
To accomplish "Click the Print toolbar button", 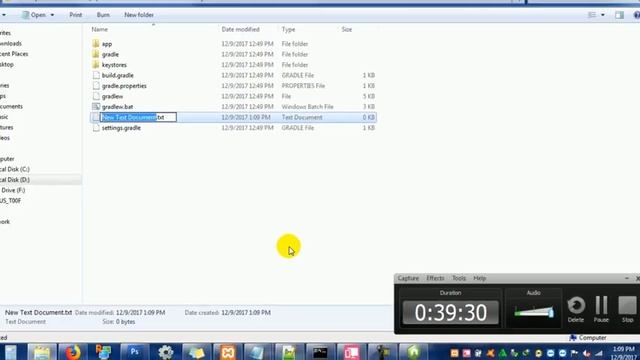I will [x=76, y=15].
